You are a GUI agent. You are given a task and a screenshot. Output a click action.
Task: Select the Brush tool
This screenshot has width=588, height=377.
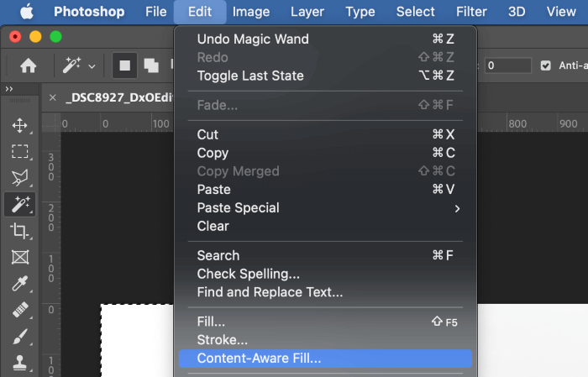(x=19, y=338)
